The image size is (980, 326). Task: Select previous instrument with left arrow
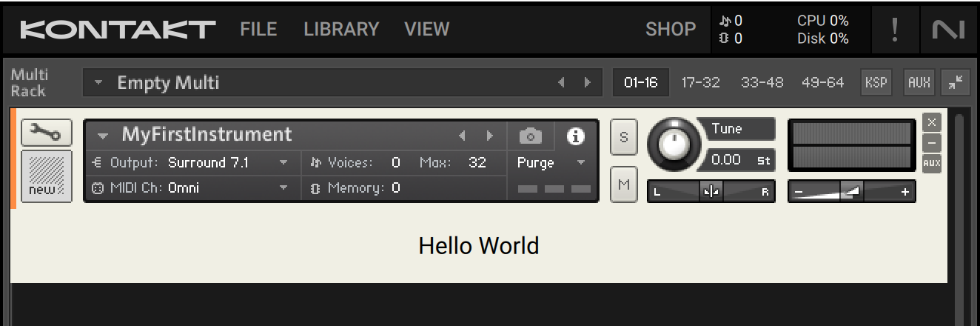point(463,136)
